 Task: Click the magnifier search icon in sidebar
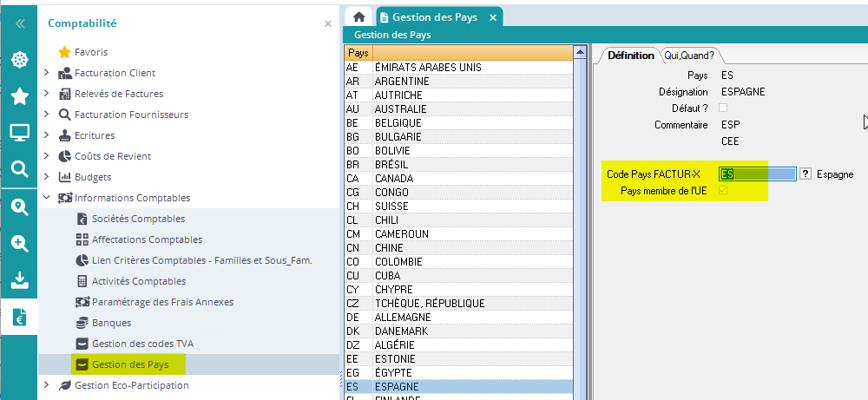tap(19, 168)
